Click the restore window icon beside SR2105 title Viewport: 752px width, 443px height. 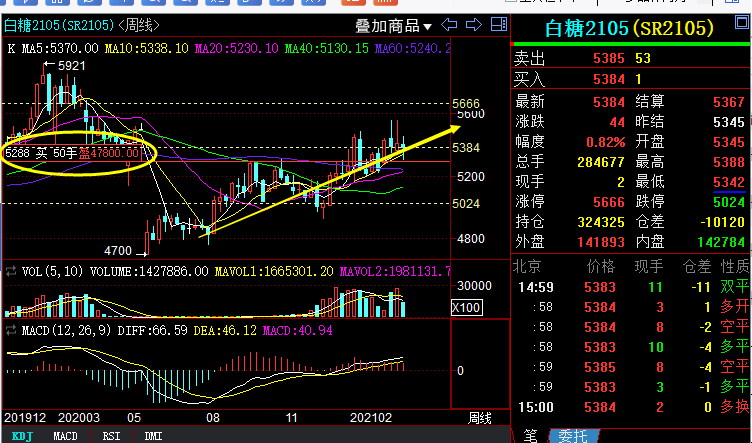tap(741, 22)
